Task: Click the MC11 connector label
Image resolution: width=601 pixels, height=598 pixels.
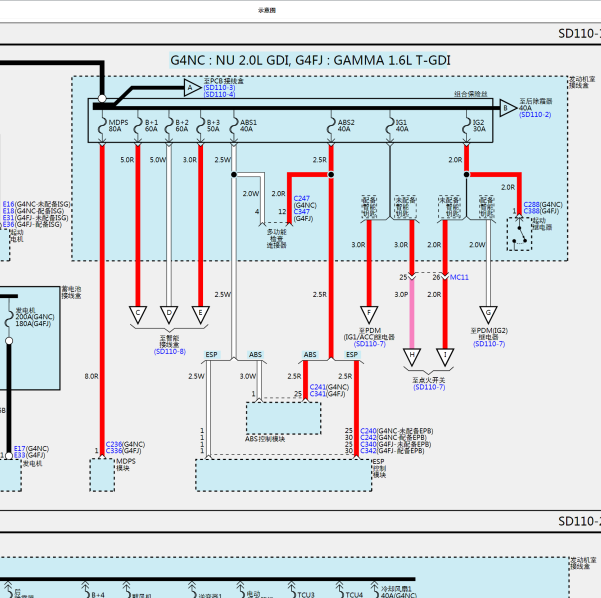Action: click(459, 277)
